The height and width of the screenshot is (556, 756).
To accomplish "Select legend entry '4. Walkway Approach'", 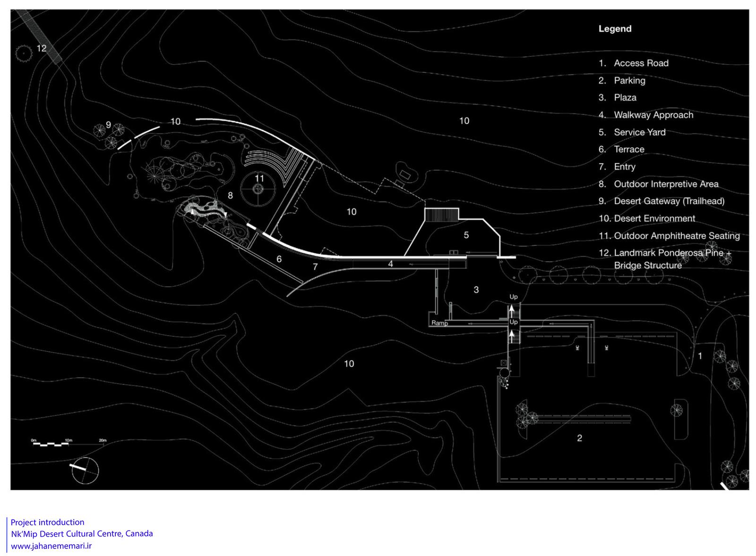I will click(645, 115).
